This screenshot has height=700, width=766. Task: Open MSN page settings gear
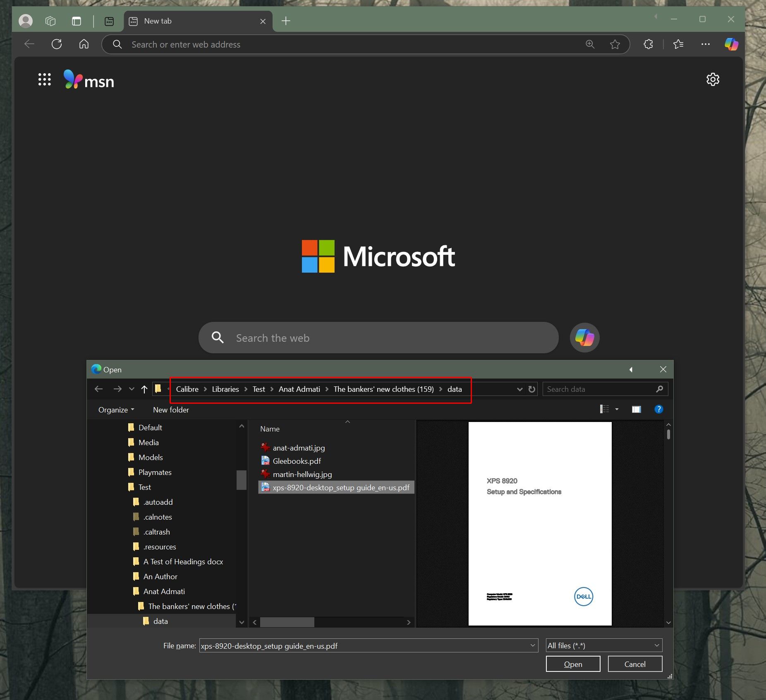712,79
